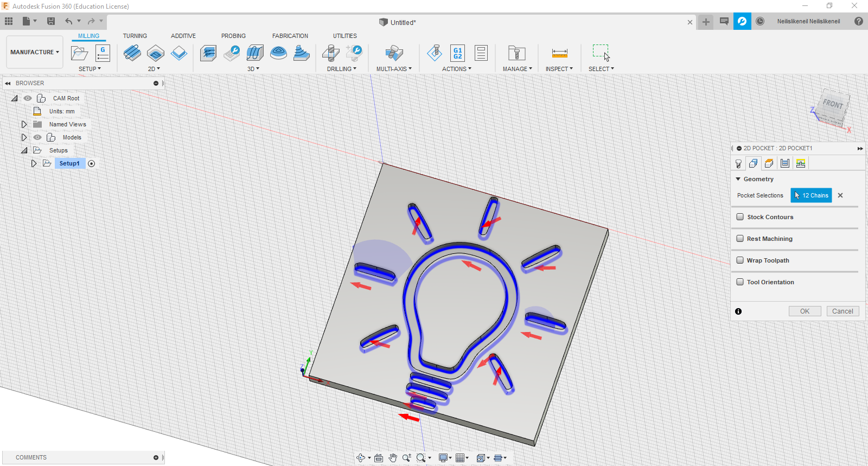868x466 pixels.
Task: Expand the Setup1 tree node
Action: [34, 163]
